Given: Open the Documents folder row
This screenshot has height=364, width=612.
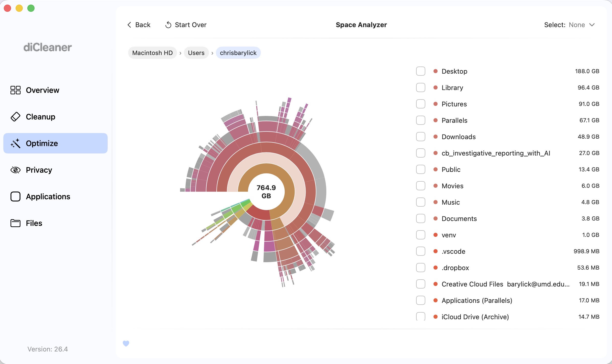Looking at the screenshot, I should tap(508, 218).
